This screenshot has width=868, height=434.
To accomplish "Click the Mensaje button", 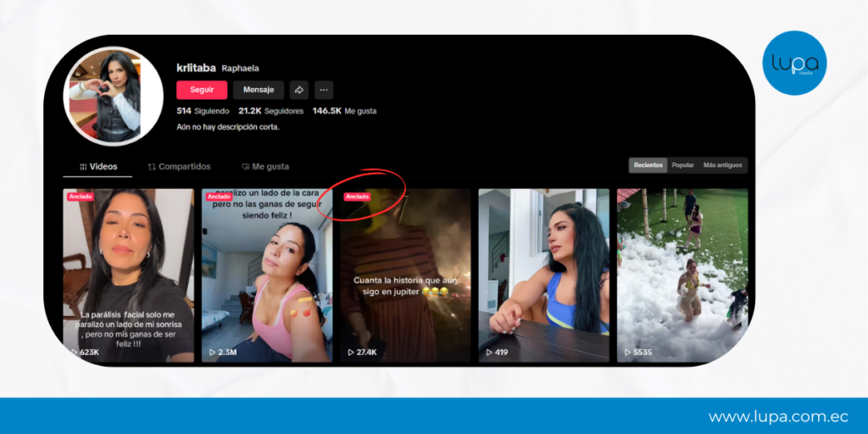I will pyautogui.click(x=259, y=90).
